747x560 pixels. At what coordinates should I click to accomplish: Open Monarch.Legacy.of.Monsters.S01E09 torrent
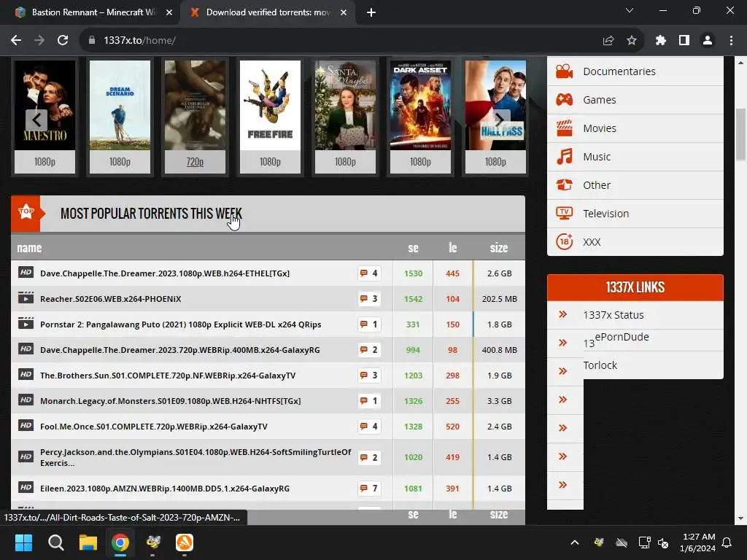click(x=170, y=401)
